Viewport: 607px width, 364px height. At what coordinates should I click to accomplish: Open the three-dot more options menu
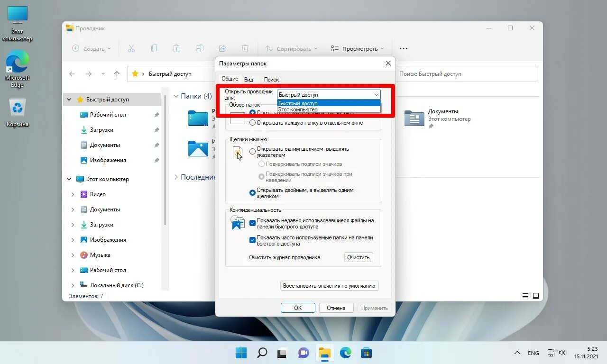pos(404,48)
